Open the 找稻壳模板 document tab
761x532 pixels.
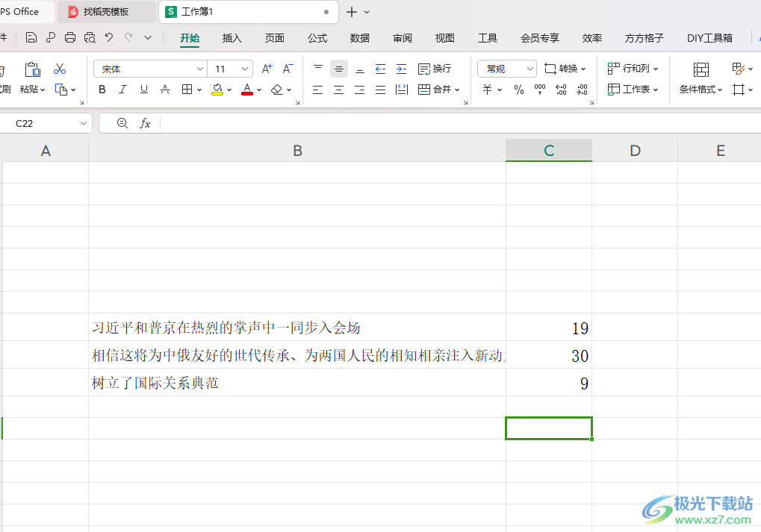pos(106,12)
